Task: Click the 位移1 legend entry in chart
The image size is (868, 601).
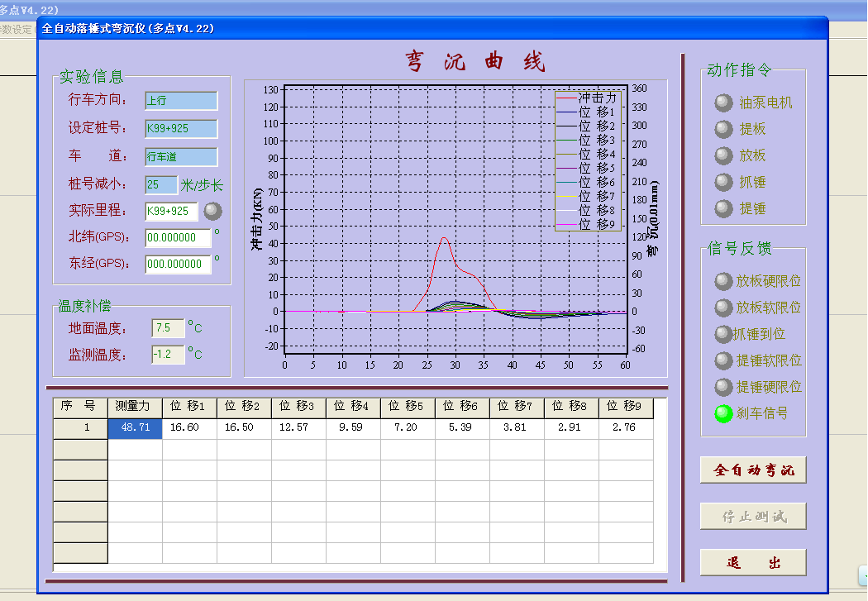Action: click(587, 112)
